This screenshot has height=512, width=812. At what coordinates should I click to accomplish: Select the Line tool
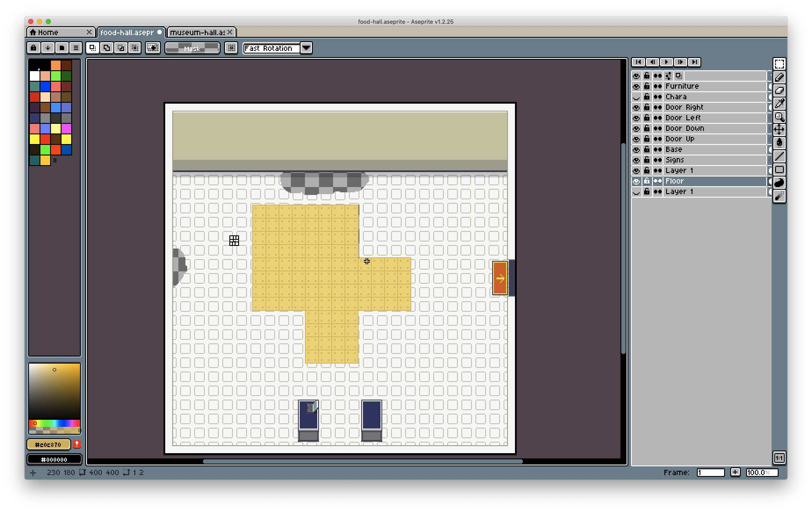[779, 156]
